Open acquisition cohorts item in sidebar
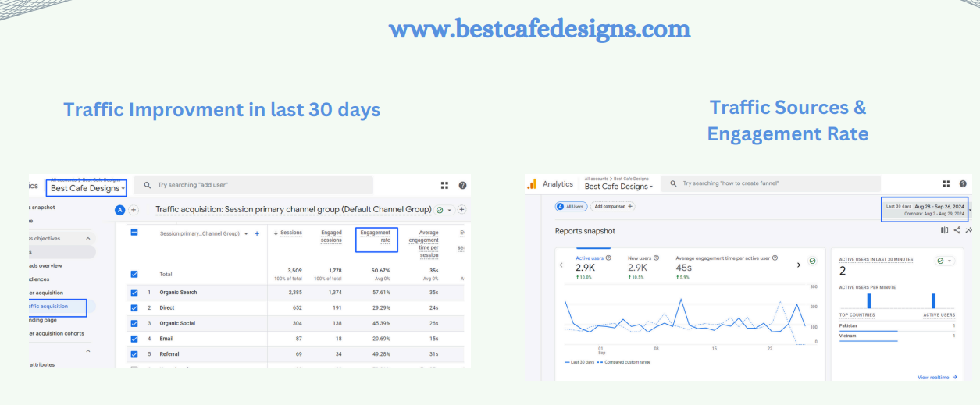Image resolution: width=980 pixels, height=405 pixels. coord(56,333)
